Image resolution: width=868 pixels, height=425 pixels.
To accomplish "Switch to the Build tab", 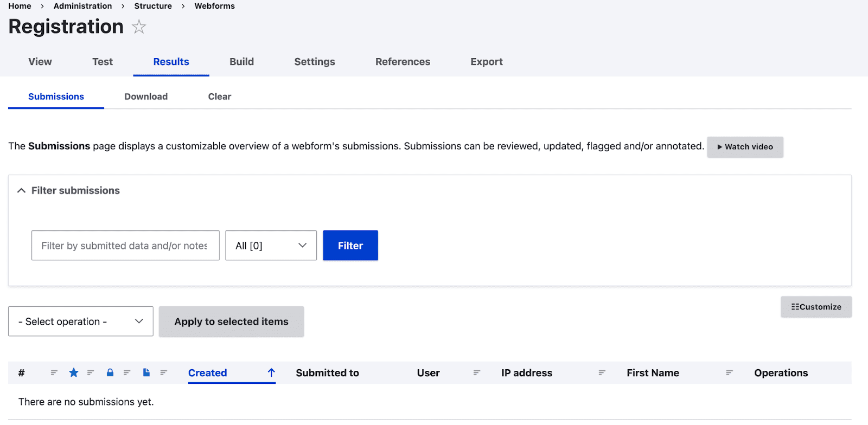I will pyautogui.click(x=241, y=62).
